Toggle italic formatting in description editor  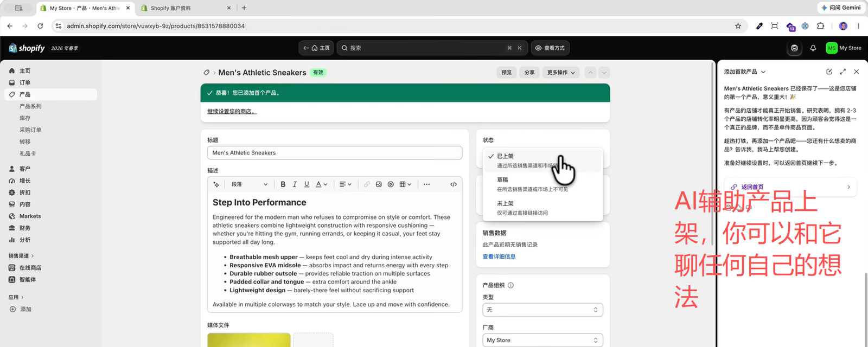[295, 184]
